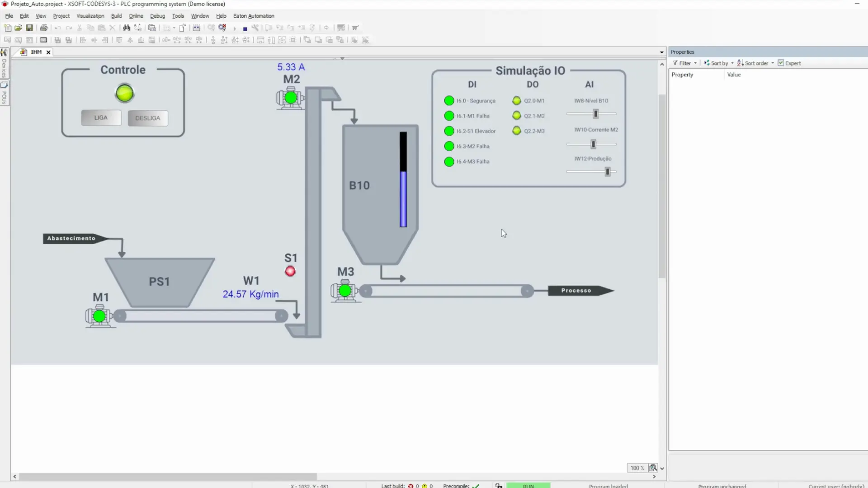Toggle the Expert checkbox in Properties
The image size is (868, 488).
click(x=781, y=63)
